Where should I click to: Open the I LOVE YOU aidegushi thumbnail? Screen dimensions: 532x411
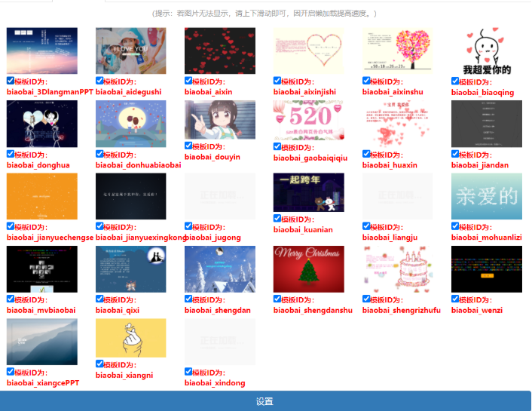pos(130,51)
